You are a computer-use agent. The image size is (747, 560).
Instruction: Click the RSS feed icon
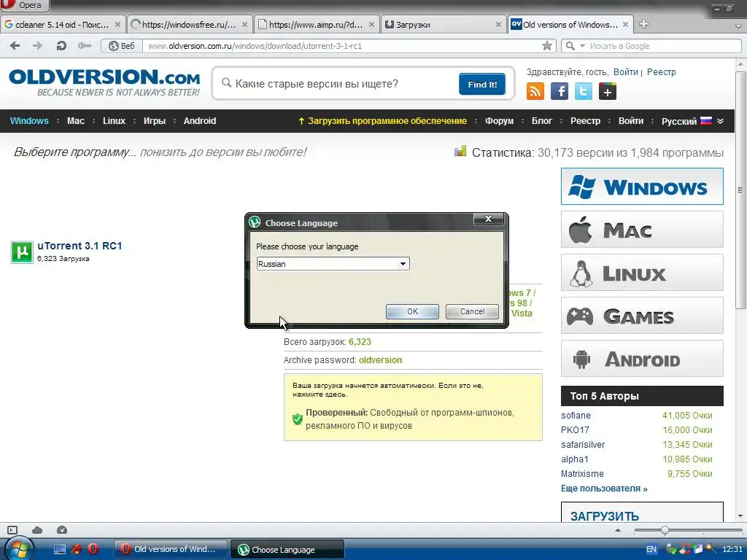pos(535,91)
